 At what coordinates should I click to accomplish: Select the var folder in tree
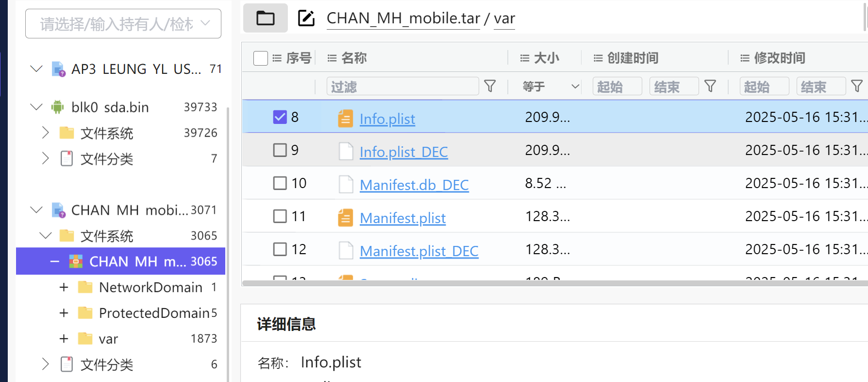108,339
